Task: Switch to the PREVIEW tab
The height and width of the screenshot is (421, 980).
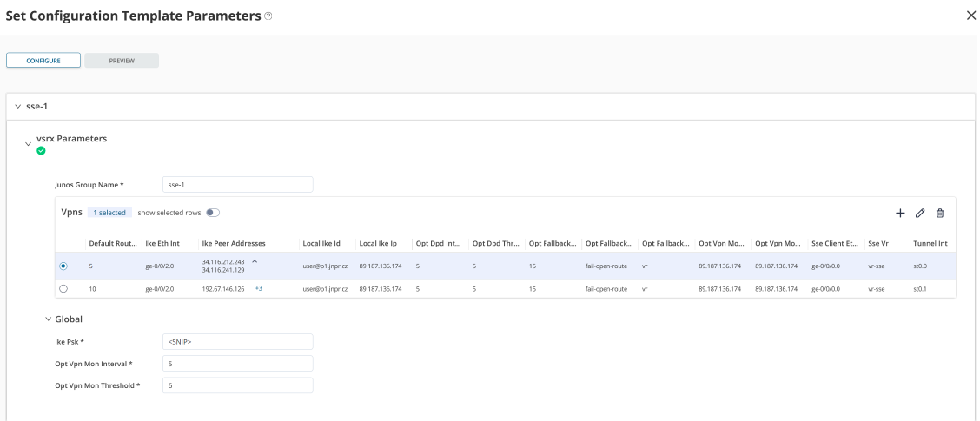Action: click(122, 61)
